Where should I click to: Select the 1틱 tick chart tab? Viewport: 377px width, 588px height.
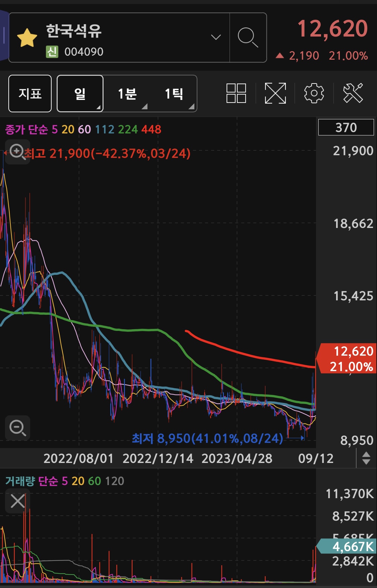(x=174, y=94)
